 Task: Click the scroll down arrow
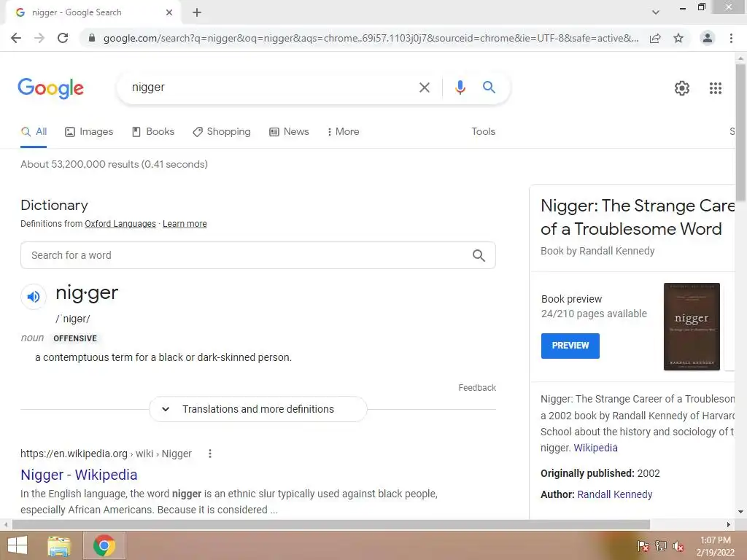click(x=740, y=513)
